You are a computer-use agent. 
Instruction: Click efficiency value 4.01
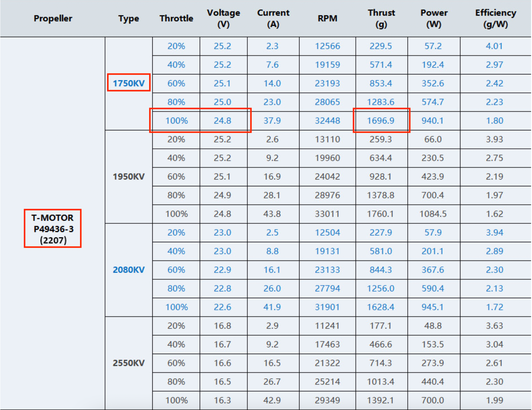(494, 46)
